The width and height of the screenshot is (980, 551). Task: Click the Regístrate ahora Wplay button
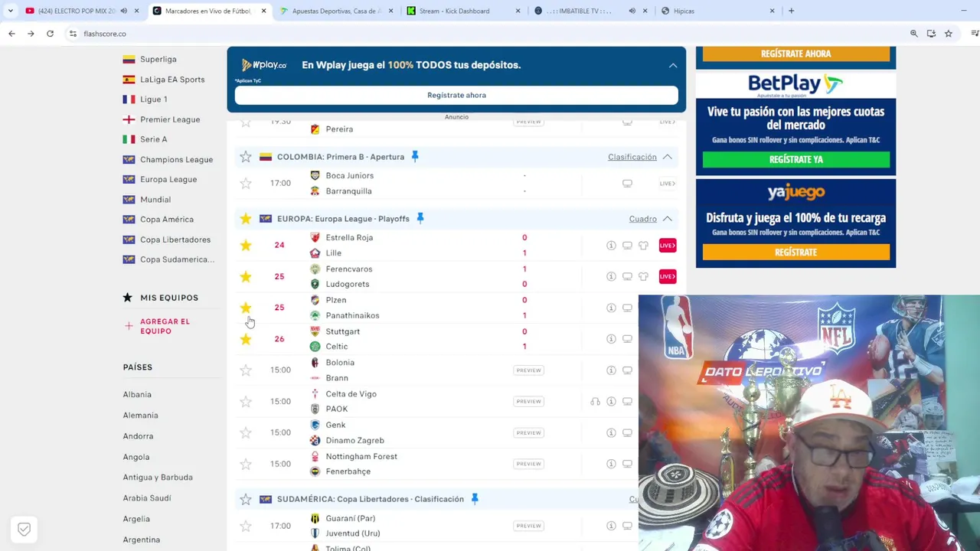(x=456, y=95)
